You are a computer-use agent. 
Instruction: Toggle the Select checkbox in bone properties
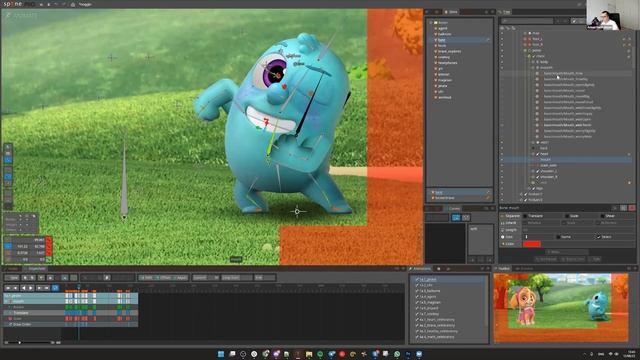pyautogui.click(x=599, y=237)
